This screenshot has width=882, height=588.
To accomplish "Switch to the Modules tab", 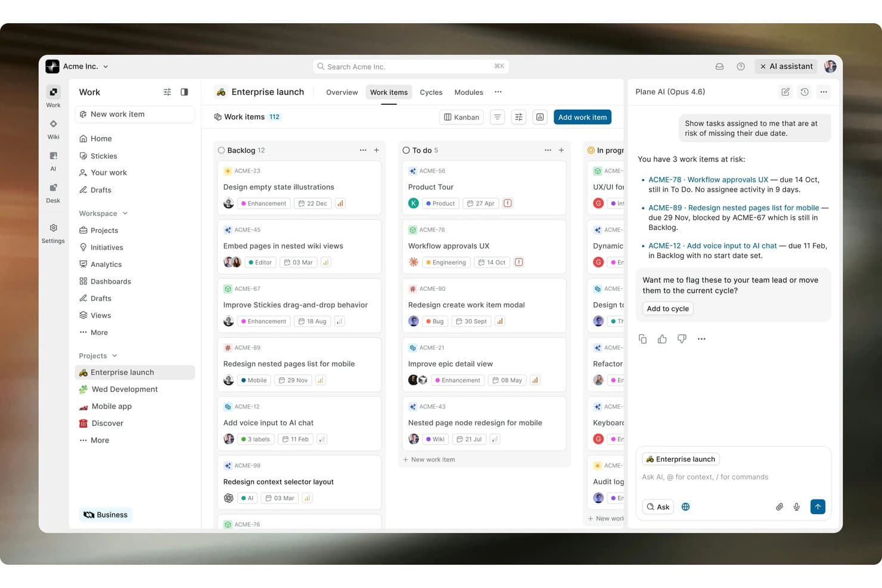I will tap(468, 92).
